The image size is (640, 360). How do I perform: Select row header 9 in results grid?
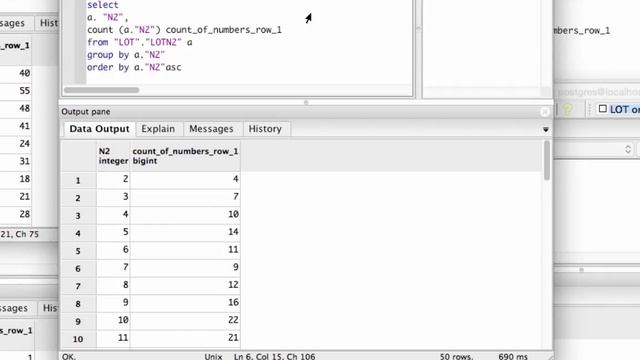[x=78, y=321]
